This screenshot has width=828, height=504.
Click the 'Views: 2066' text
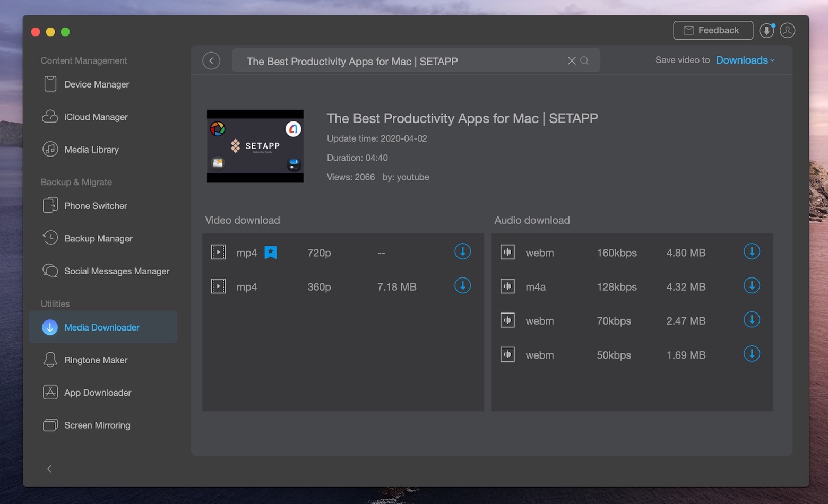click(351, 177)
